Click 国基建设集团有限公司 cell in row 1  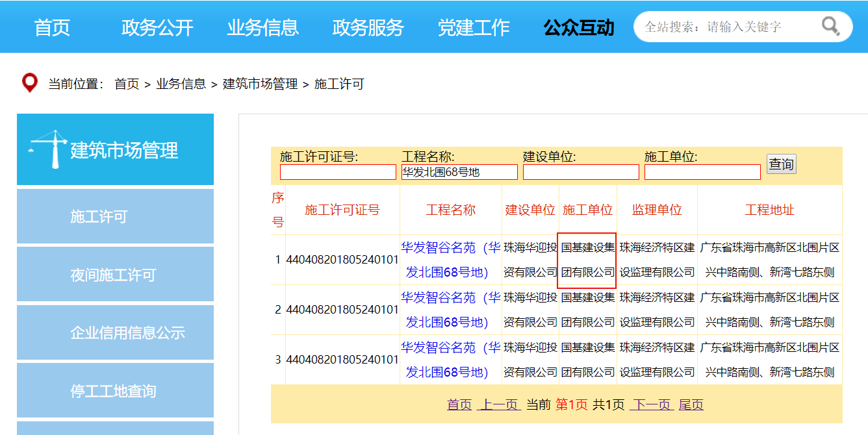point(588,260)
